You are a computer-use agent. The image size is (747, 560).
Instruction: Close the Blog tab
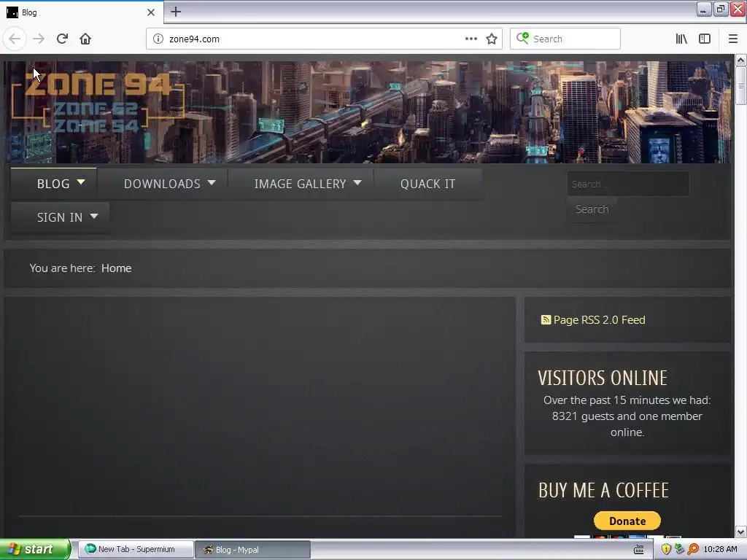[x=151, y=12]
